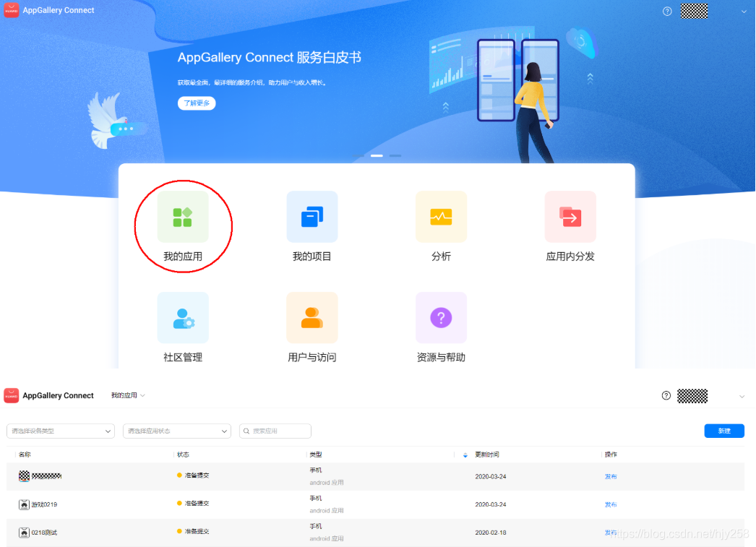The height and width of the screenshot is (547, 756).
Task: Open the 我的应用 (My Apps) tile icon
Action: click(x=183, y=217)
